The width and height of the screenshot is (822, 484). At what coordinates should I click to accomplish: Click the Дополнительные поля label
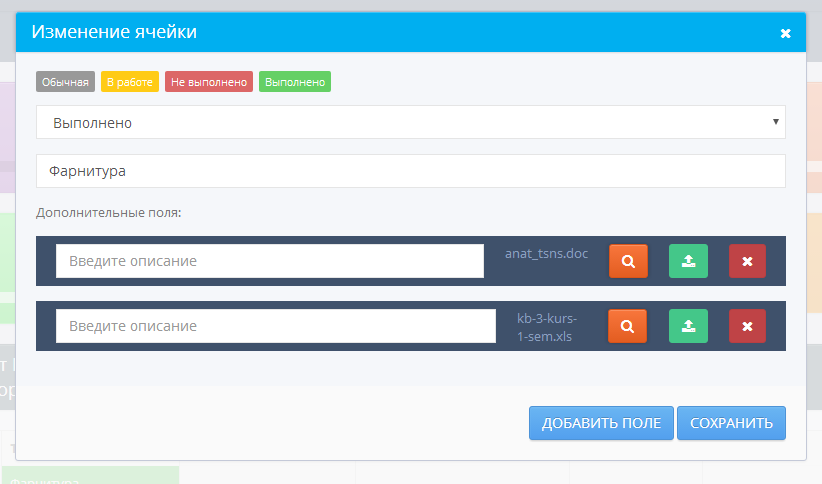click(x=109, y=213)
